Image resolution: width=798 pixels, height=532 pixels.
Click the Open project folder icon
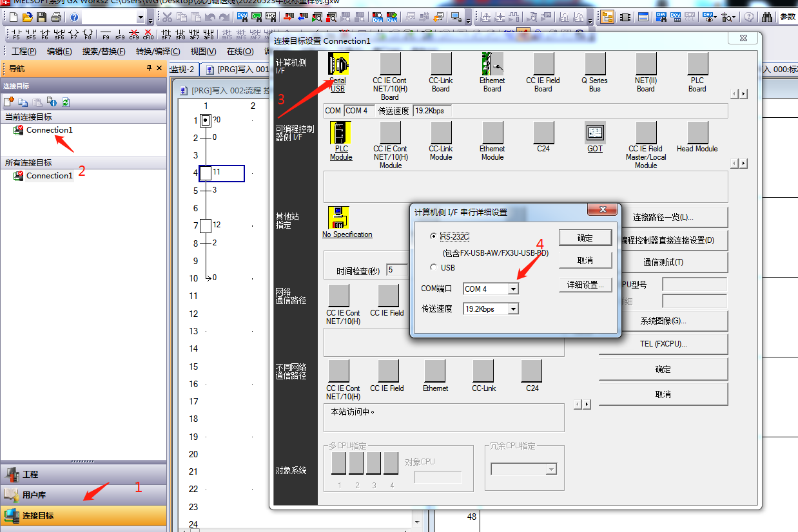click(x=28, y=17)
